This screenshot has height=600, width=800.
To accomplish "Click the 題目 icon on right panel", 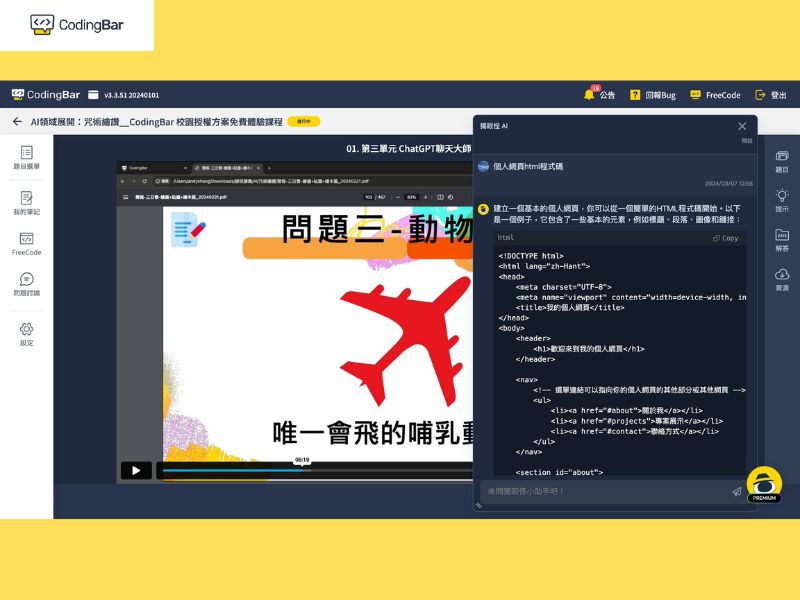I will coord(781,160).
